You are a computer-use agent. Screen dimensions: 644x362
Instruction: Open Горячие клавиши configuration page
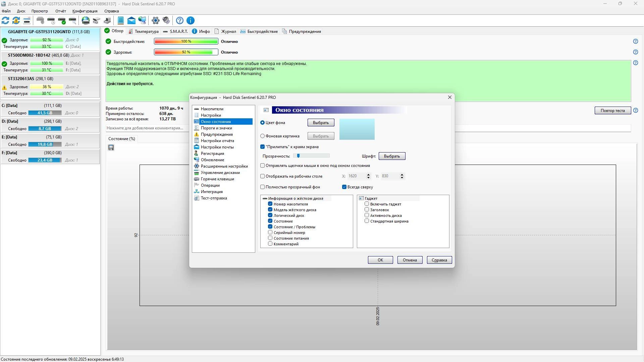pyautogui.click(x=217, y=179)
